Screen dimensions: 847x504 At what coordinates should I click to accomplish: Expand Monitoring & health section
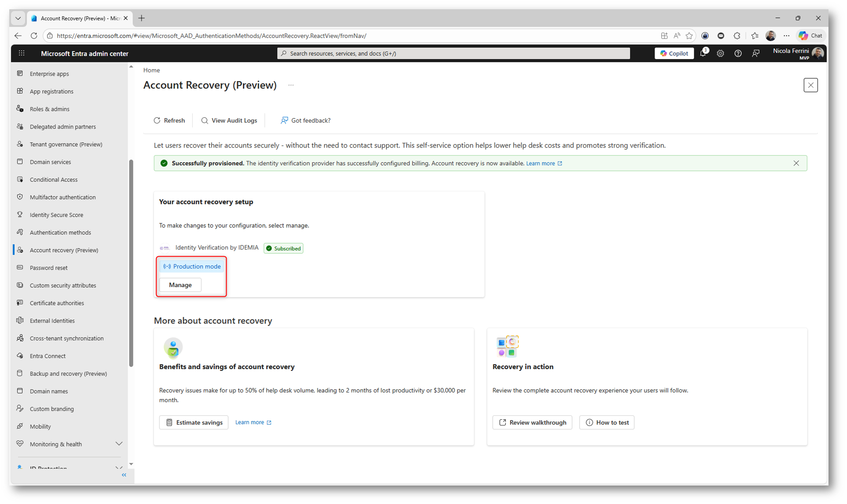119,444
